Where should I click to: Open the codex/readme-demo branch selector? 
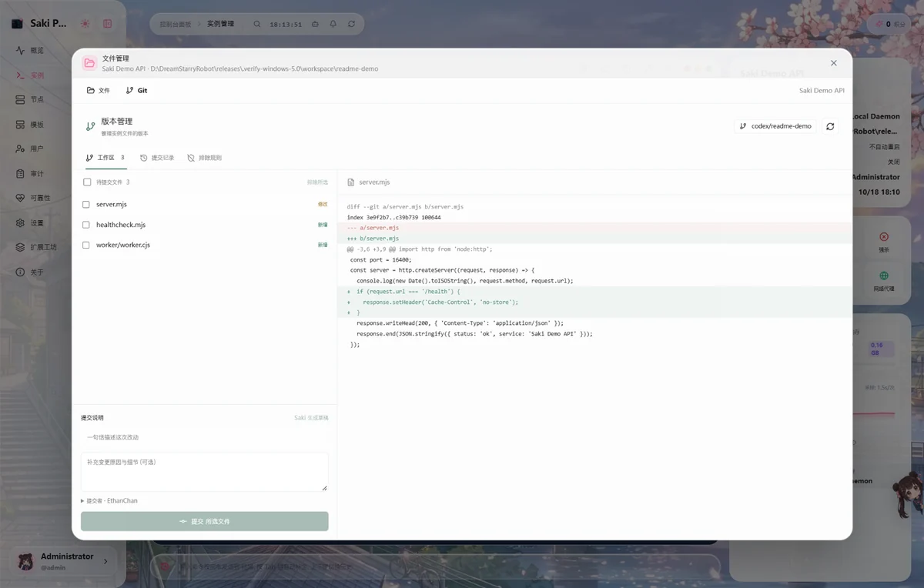click(x=775, y=126)
